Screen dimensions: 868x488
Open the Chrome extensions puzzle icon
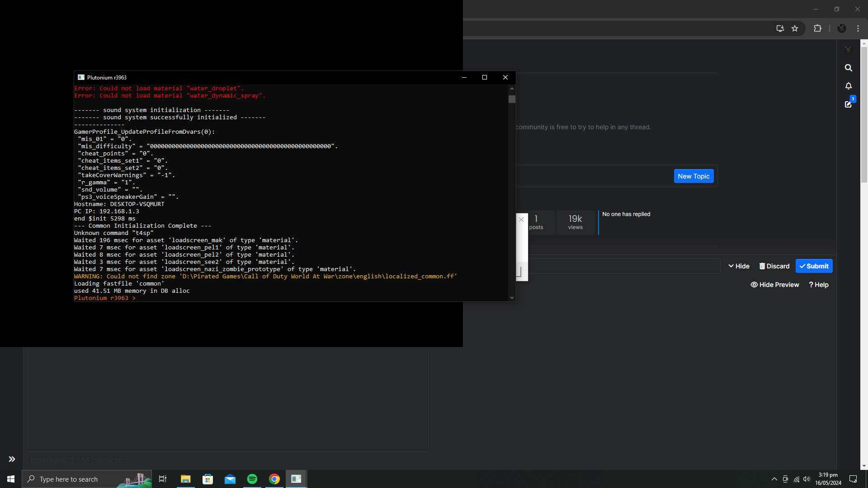pos(817,28)
